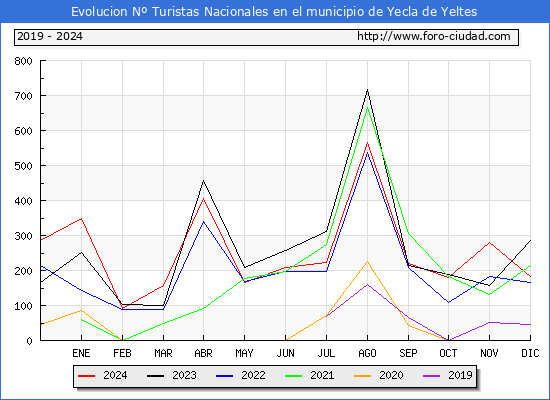Click the red 2024 line peak at ABR

(x=203, y=199)
